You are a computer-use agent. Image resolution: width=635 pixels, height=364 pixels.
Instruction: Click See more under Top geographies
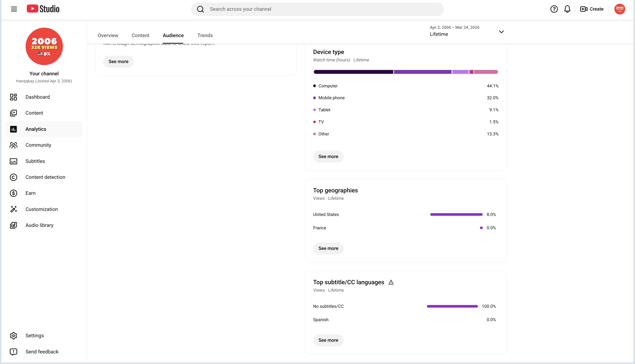click(328, 248)
